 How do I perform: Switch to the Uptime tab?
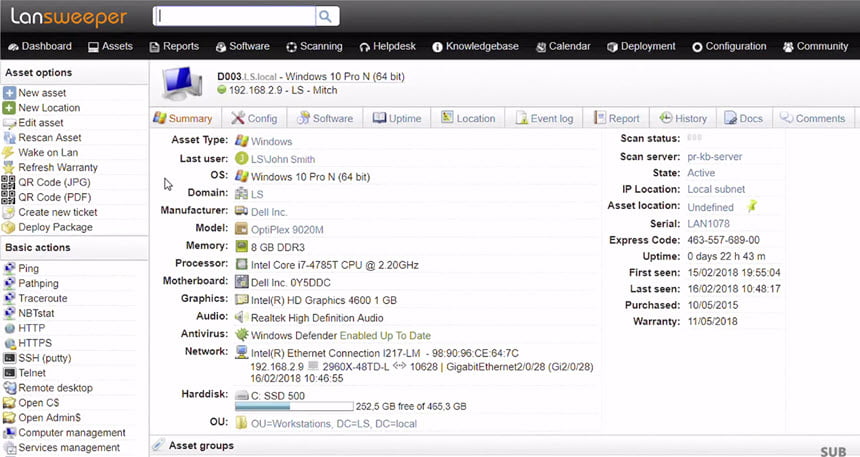397,118
